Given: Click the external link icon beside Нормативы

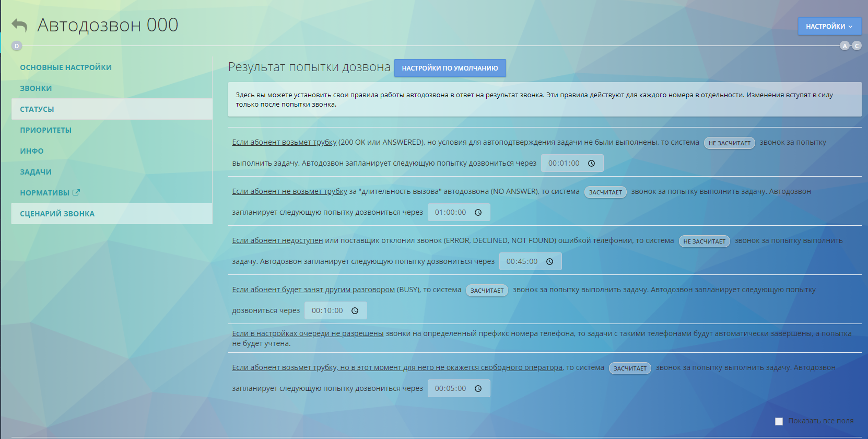Looking at the screenshot, I should point(76,192).
